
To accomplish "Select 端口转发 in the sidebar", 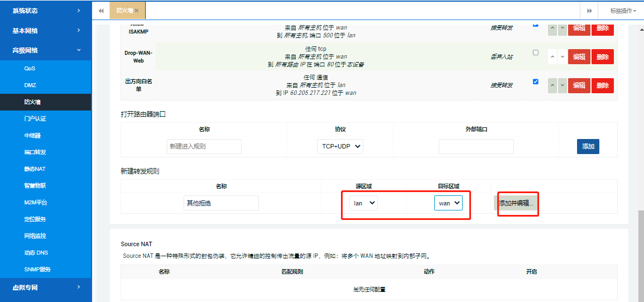I will coord(35,152).
